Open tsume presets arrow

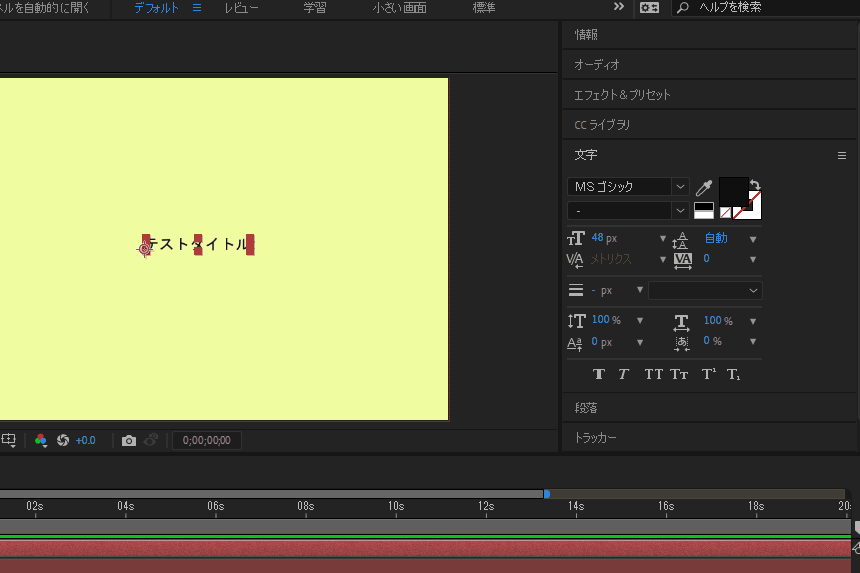click(x=753, y=341)
